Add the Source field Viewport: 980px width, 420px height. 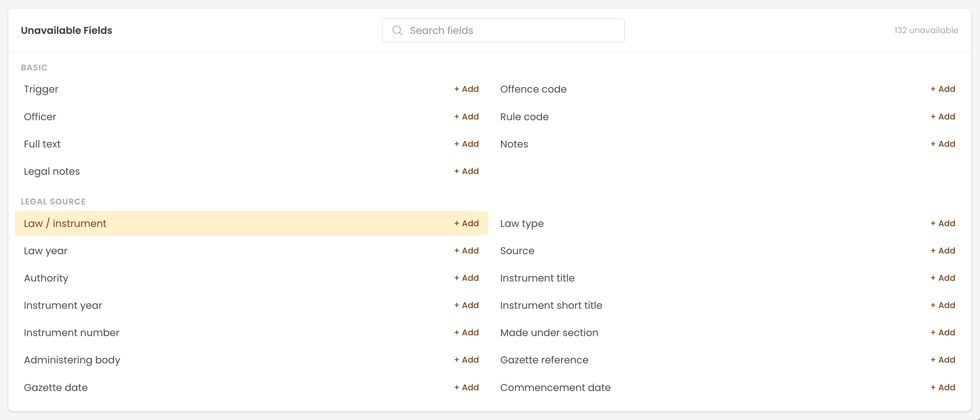pos(943,250)
